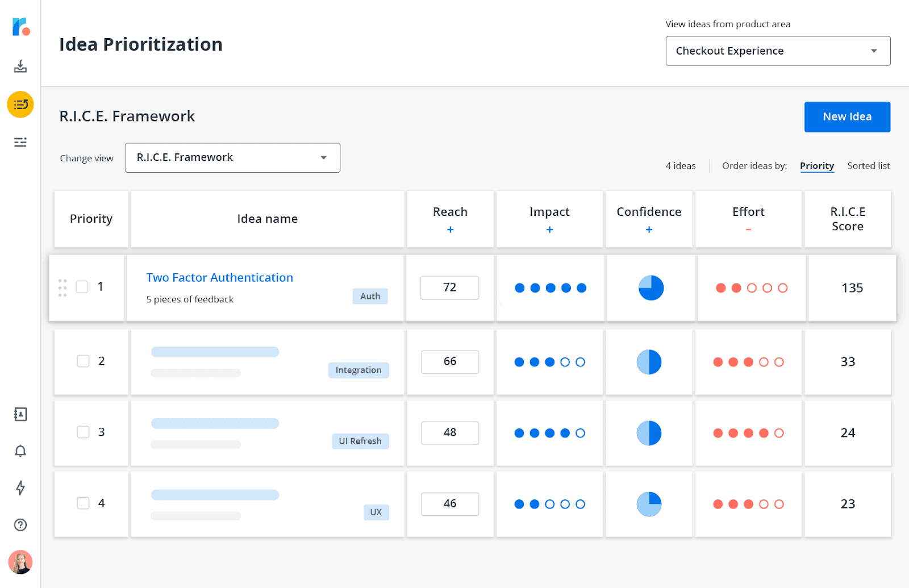The image size is (909, 588).
Task: Tick the checkbox beside priority 4 idea
Action: [x=83, y=503]
